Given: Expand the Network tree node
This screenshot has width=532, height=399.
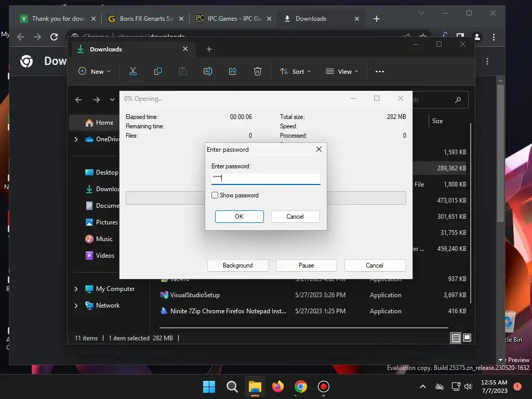Looking at the screenshot, I should [x=76, y=305].
